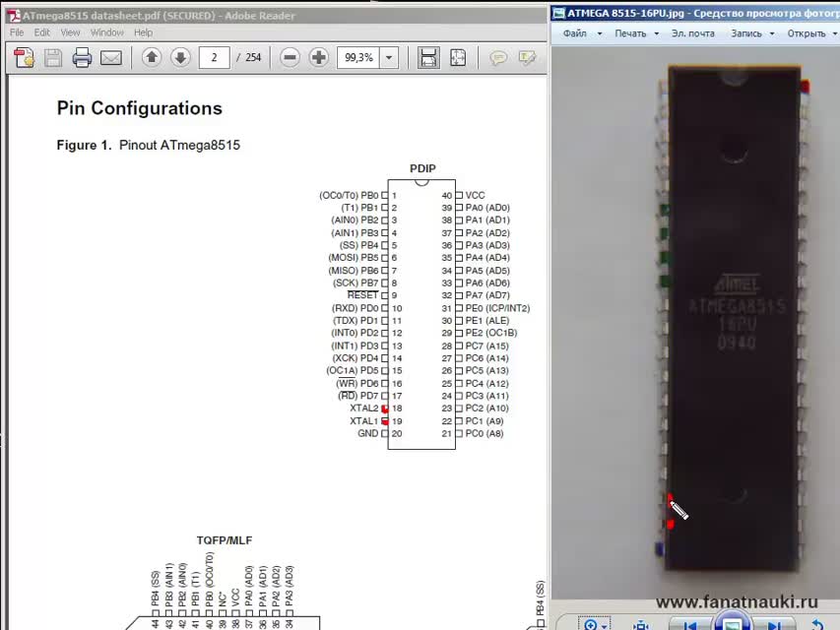Click the '/ 254' total page count text
Screen dimensions: 840x630
tap(248, 57)
